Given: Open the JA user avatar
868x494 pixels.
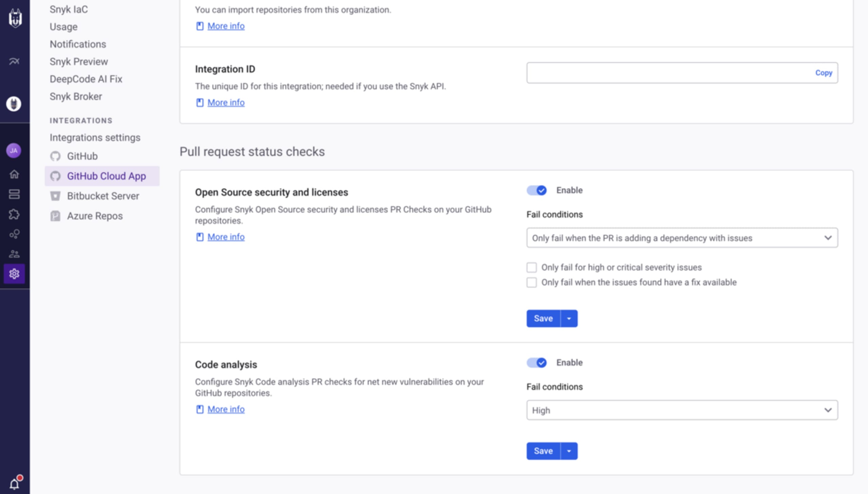Looking at the screenshot, I should [14, 151].
